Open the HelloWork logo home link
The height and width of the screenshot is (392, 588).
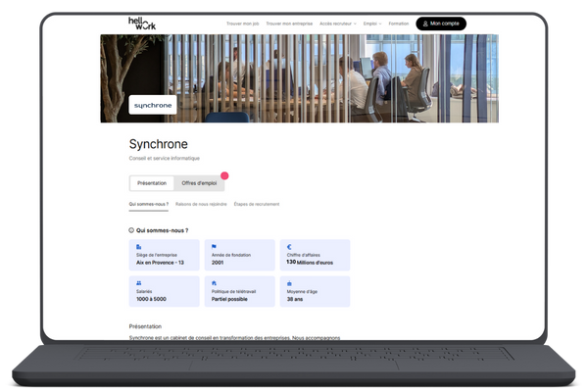[x=142, y=24]
